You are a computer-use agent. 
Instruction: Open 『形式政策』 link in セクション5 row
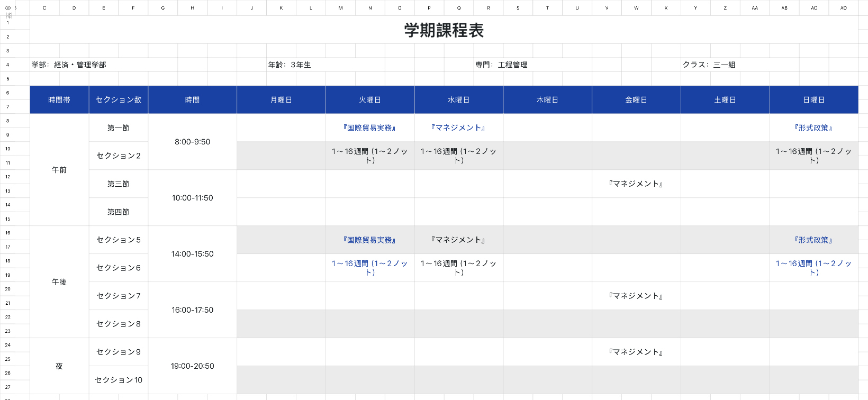tap(814, 240)
